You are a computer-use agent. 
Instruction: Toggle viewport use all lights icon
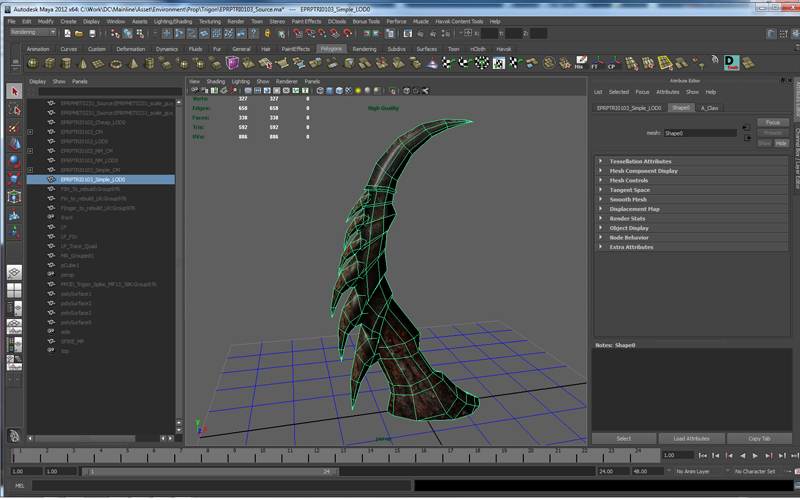coord(358,91)
